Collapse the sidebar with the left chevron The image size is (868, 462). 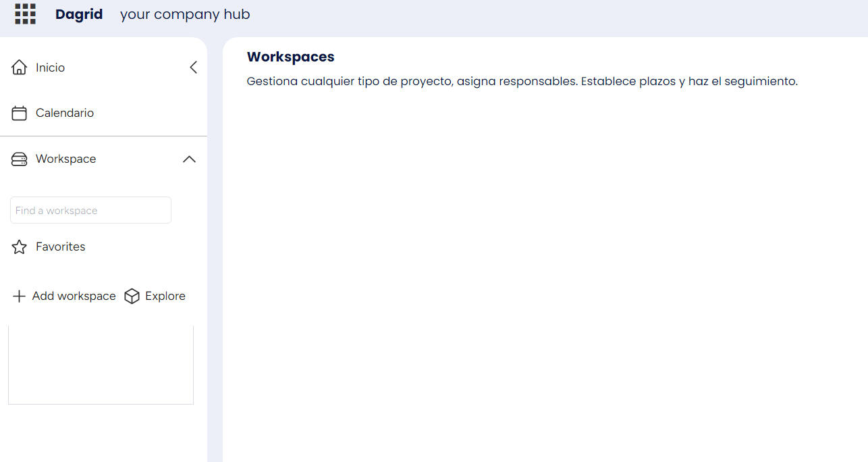tap(193, 67)
